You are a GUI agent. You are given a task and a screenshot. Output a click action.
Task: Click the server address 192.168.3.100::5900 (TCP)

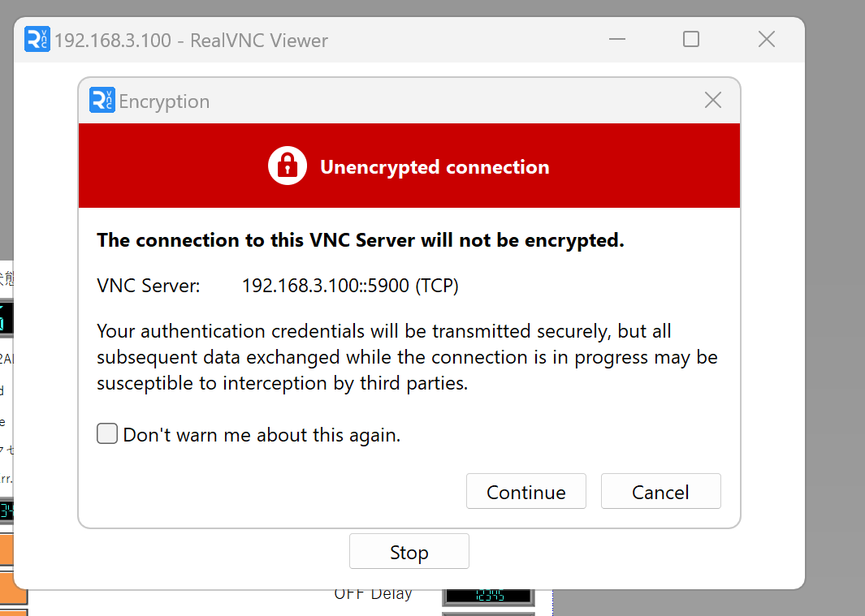pyautogui.click(x=350, y=286)
